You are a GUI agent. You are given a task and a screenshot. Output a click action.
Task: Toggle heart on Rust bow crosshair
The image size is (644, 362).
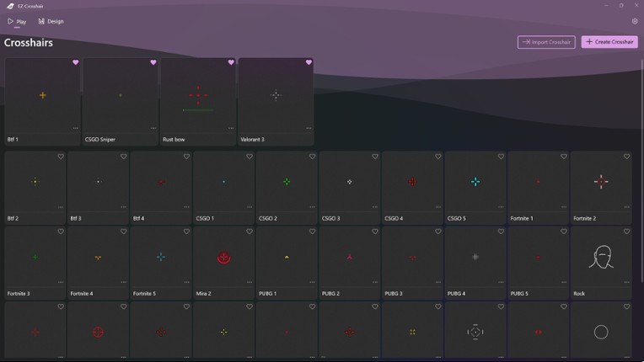tap(231, 62)
